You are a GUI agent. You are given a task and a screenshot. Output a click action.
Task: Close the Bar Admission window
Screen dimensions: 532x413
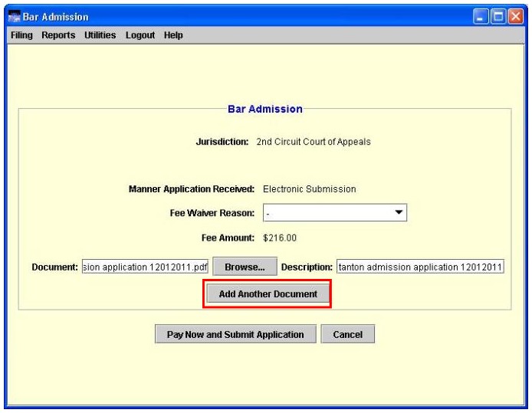(516, 17)
